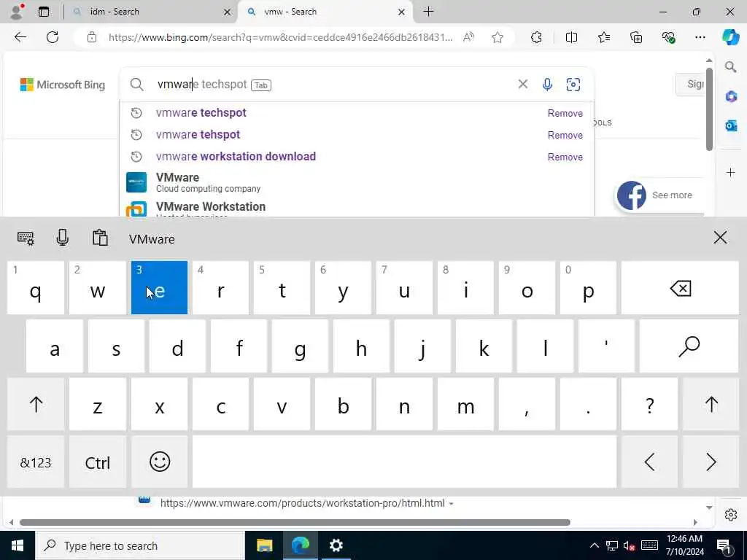The width and height of the screenshot is (747, 560).
Task: Click the Facebook See more button
Action: [659, 195]
